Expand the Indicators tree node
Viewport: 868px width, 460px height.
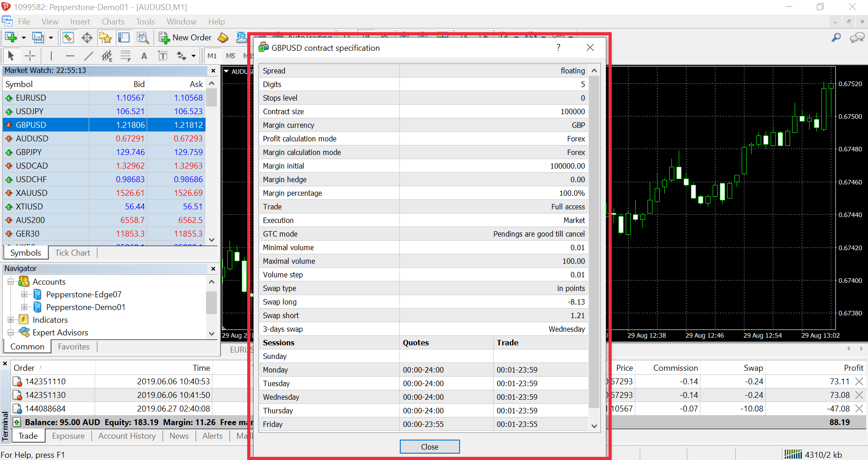tap(11, 320)
